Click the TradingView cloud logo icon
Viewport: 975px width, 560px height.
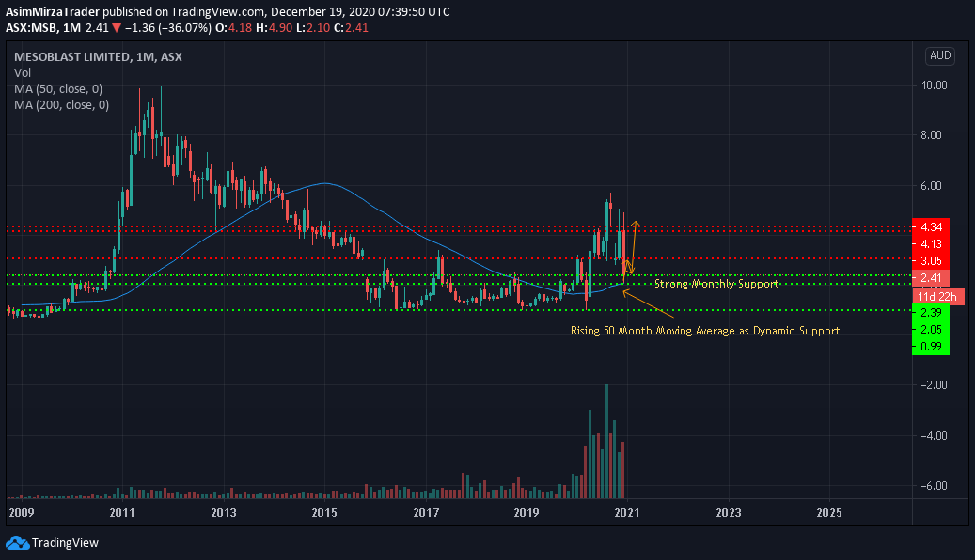18,542
